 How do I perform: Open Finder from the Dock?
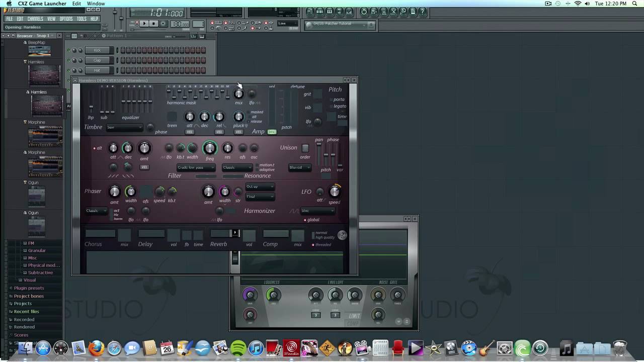click(25, 348)
